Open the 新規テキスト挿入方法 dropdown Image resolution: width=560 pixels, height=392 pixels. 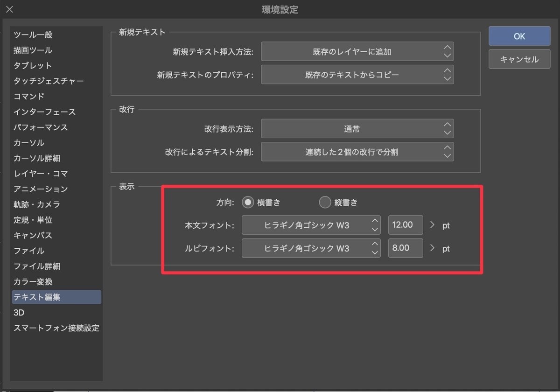357,51
